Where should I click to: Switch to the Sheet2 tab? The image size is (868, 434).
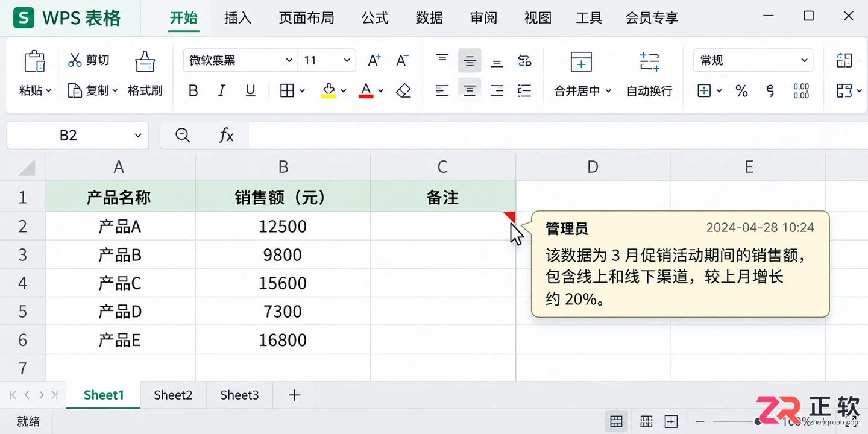[x=173, y=395]
